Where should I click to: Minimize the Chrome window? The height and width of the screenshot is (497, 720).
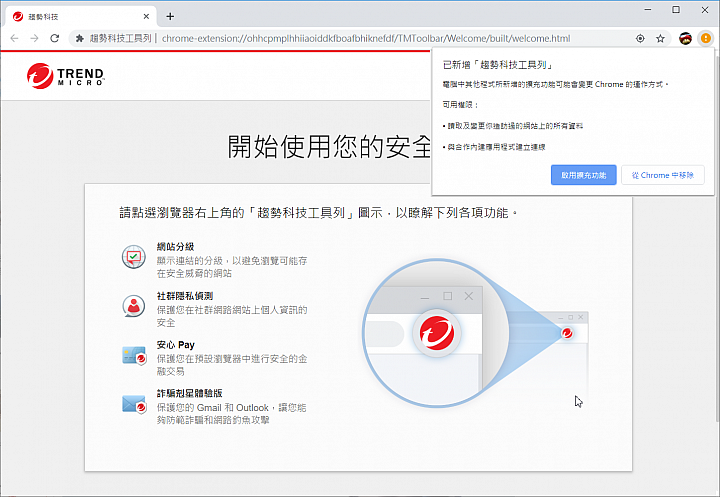tap(648, 10)
